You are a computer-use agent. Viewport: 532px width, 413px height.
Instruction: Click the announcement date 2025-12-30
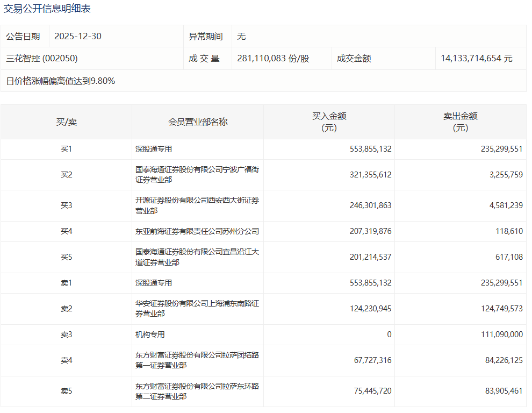pos(77,37)
